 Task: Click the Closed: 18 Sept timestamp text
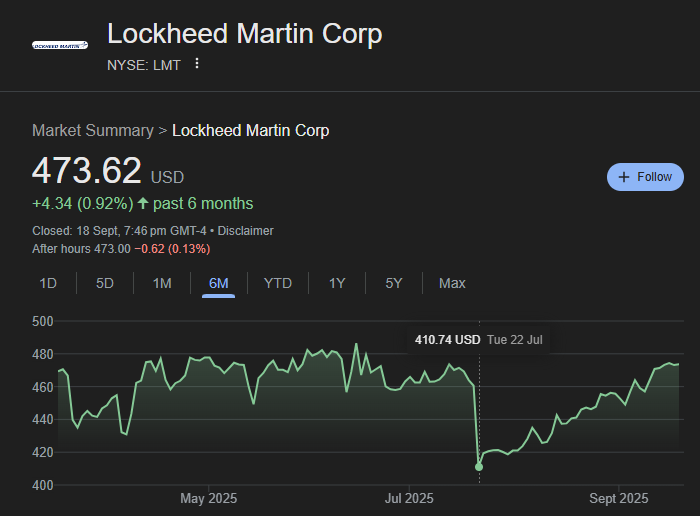point(119,231)
